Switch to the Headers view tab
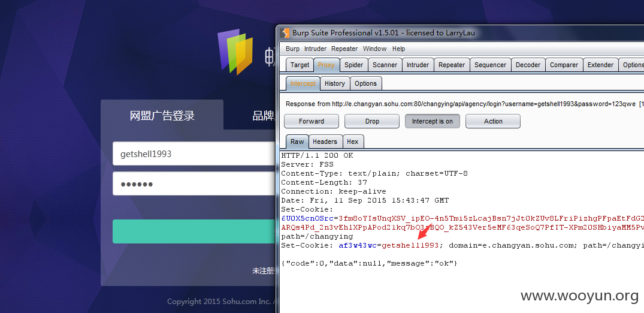Viewport: 644px width, 313px height. coord(325,142)
